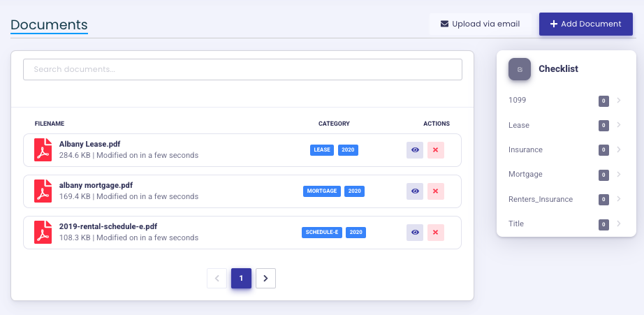Click the 2020 tag on albany mortgage row
Screen dimensions: 644x315
tap(354, 191)
